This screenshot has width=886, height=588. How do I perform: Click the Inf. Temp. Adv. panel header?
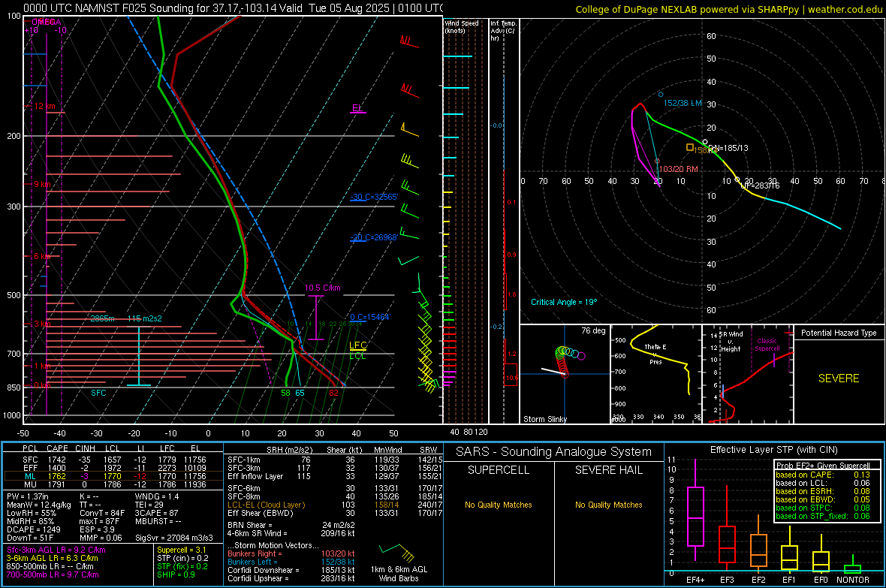(503, 31)
